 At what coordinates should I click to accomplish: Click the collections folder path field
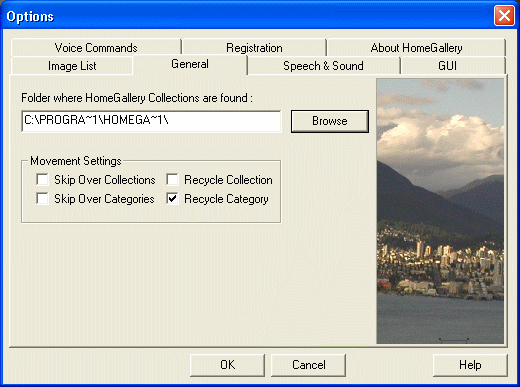pos(151,121)
